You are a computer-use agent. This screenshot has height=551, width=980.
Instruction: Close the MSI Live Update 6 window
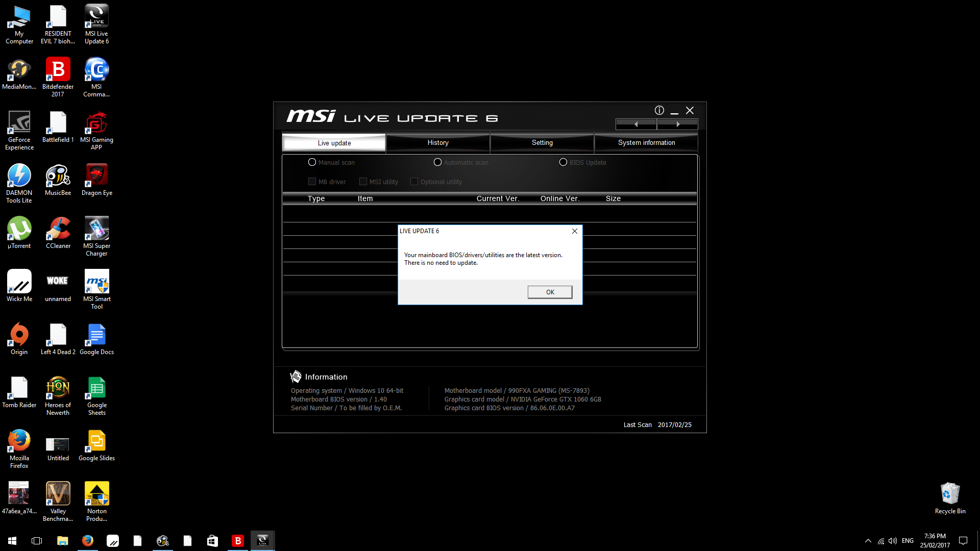point(690,110)
